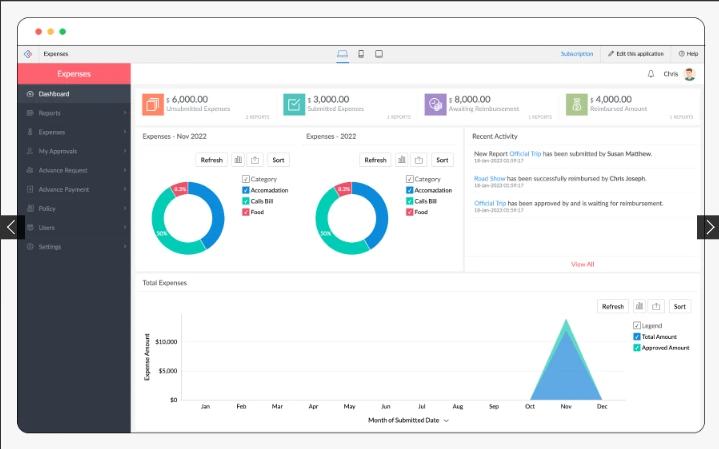Click export icon in Expenses 2022
The width and height of the screenshot is (719, 449).
(x=419, y=160)
